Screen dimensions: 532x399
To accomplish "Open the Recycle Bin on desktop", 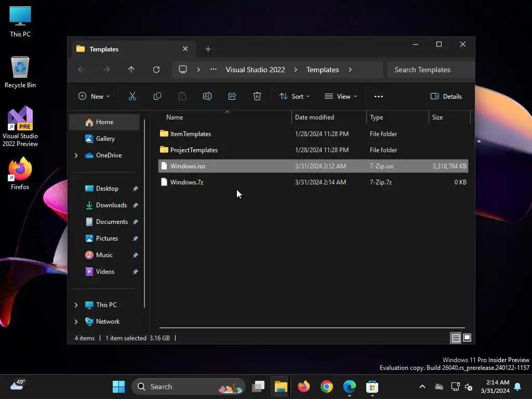I will (20, 72).
